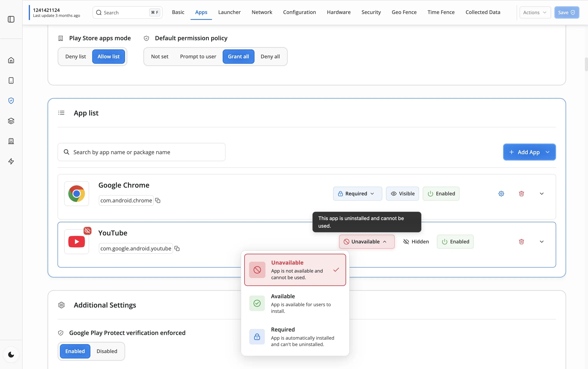The width and height of the screenshot is (588, 369).
Task: Open the Devices phone icon in sidebar
Action: (x=11, y=80)
